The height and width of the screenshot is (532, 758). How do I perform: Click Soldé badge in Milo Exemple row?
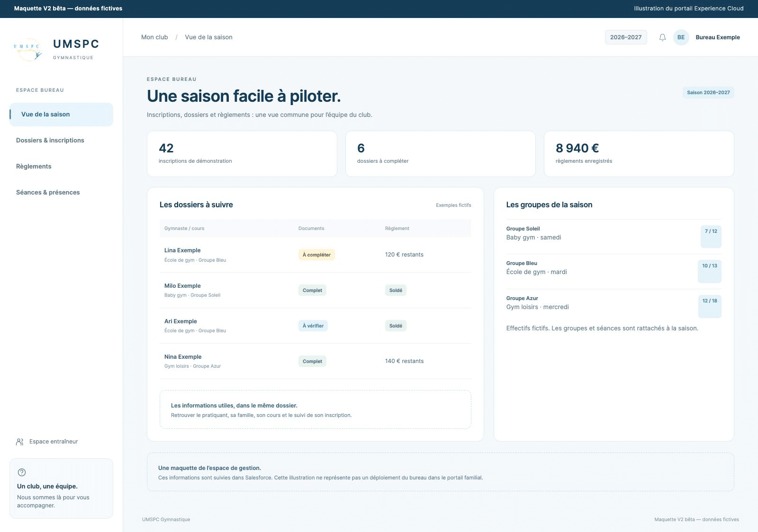396,290
